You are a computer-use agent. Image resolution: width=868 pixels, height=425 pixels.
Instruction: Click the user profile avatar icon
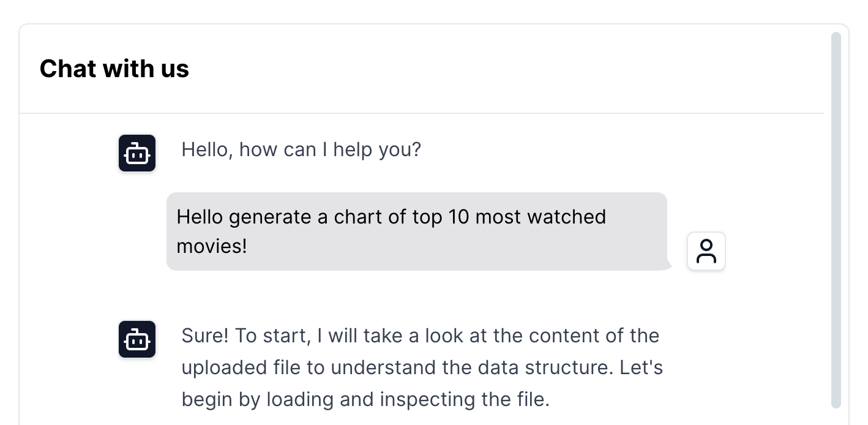coord(706,251)
